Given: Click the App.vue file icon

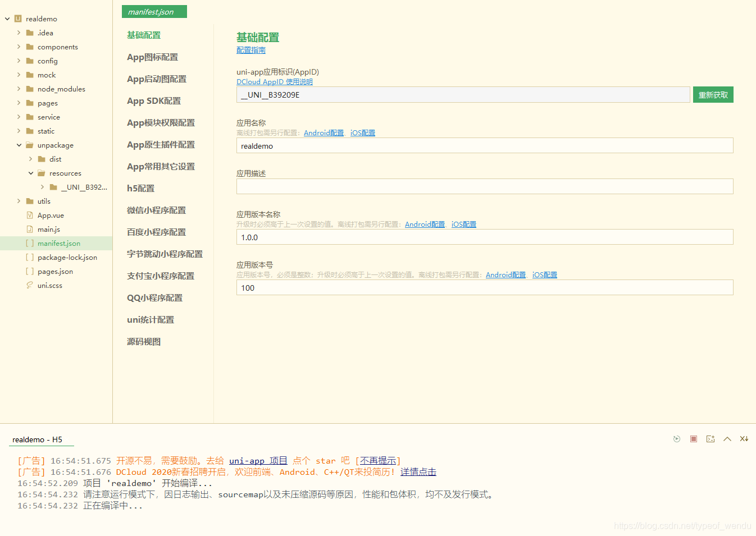Looking at the screenshot, I should pos(30,215).
